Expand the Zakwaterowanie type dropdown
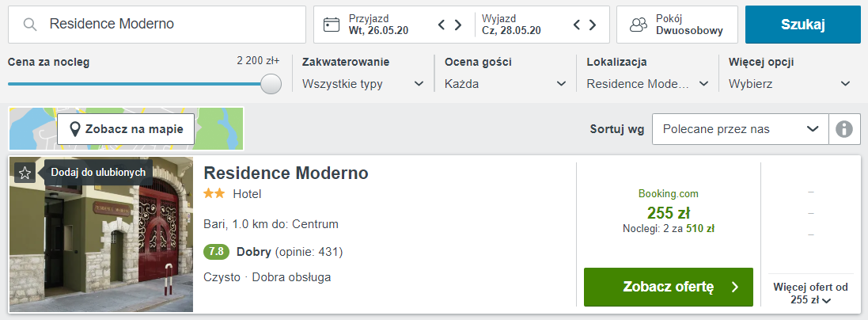This screenshot has width=868, height=320. (x=363, y=83)
